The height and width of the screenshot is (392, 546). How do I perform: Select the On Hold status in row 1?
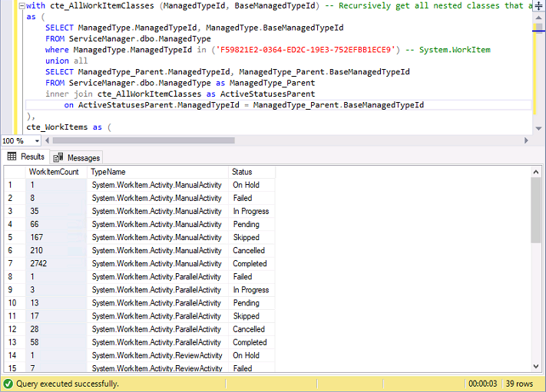click(247, 185)
